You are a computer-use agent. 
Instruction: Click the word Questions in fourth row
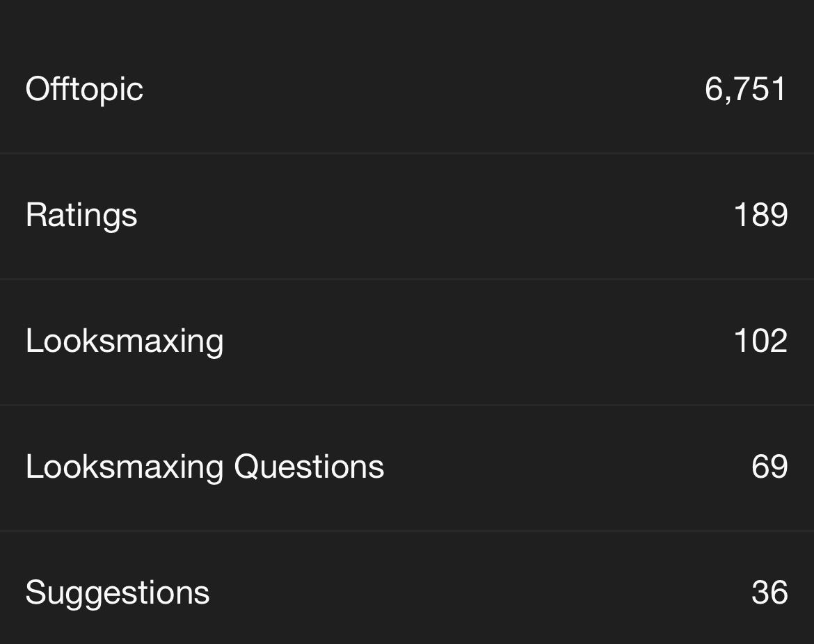(310, 467)
